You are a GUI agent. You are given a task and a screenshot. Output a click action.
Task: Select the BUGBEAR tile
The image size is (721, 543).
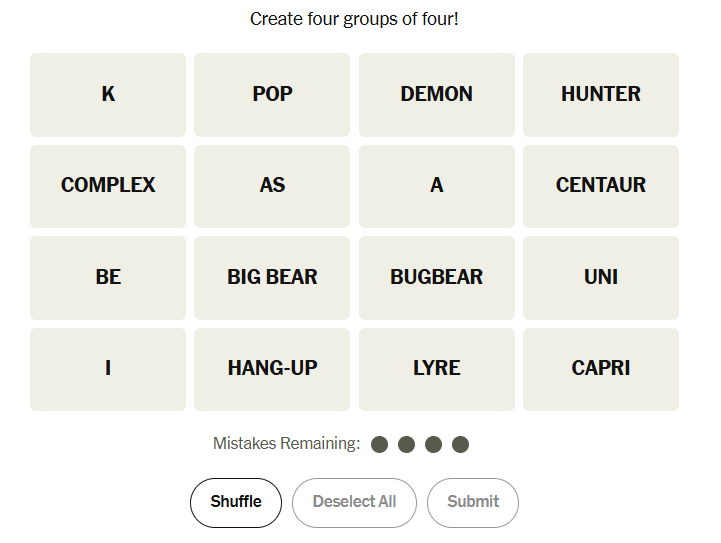436,278
